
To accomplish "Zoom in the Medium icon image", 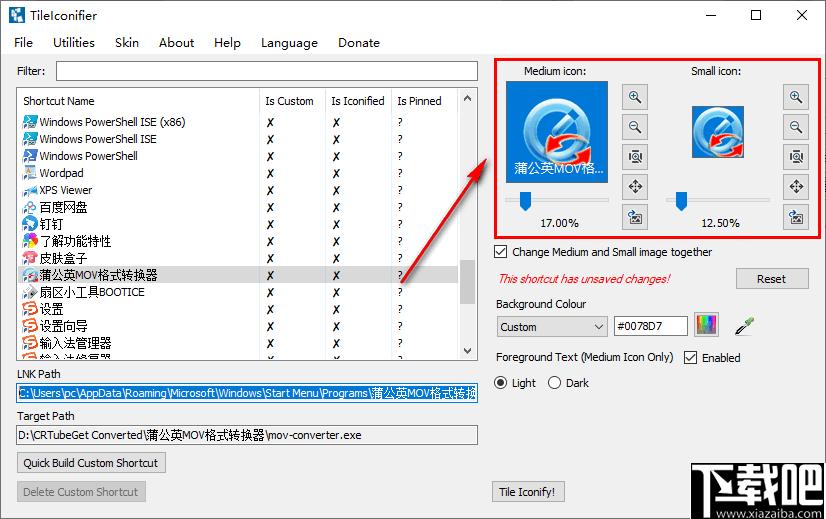I will click(635, 97).
